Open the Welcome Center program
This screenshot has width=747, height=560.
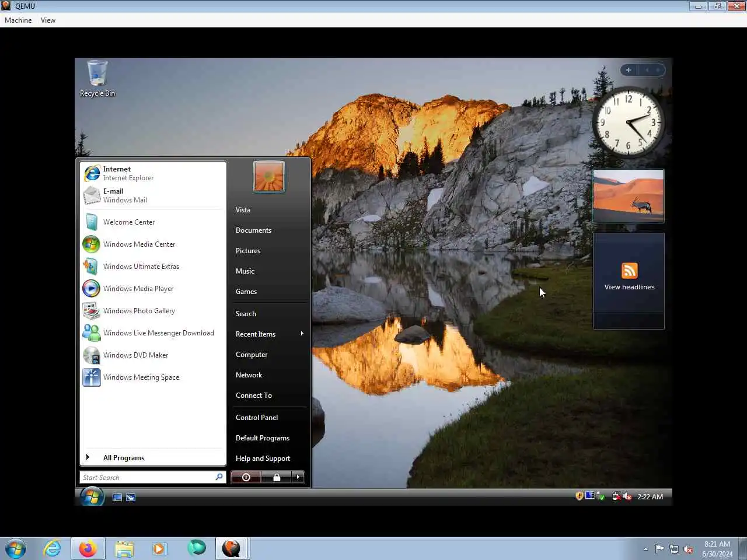tap(152, 222)
